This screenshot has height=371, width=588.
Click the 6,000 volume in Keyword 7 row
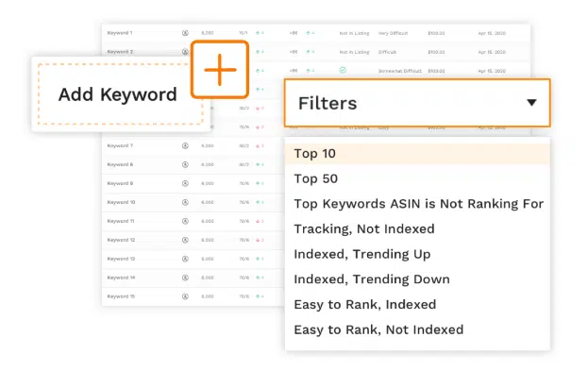(208, 146)
